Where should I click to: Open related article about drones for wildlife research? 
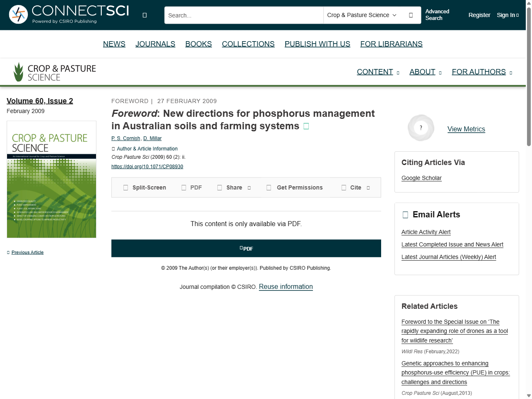455,331
